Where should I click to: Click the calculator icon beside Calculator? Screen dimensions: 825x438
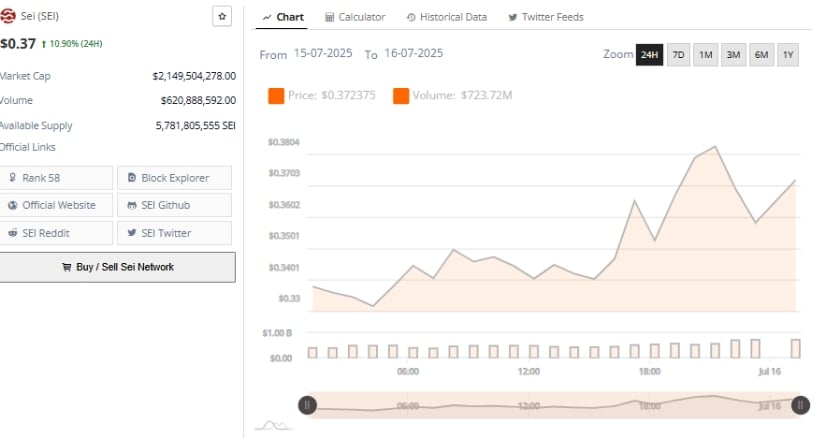[x=329, y=17]
